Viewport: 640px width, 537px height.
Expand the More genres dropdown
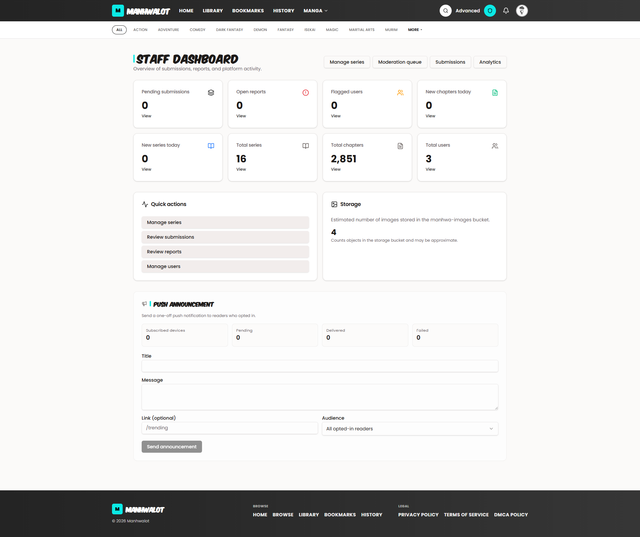click(x=415, y=29)
